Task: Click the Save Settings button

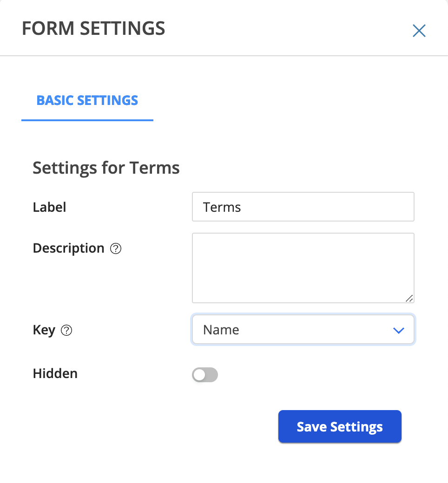Action: [x=339, y=426]
